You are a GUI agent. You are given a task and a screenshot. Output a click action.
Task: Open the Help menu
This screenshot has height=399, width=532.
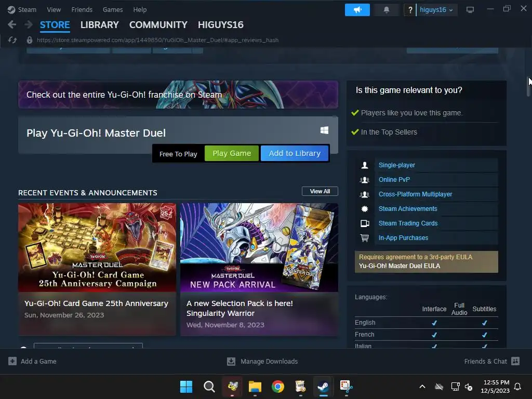[x=140, y=10]
